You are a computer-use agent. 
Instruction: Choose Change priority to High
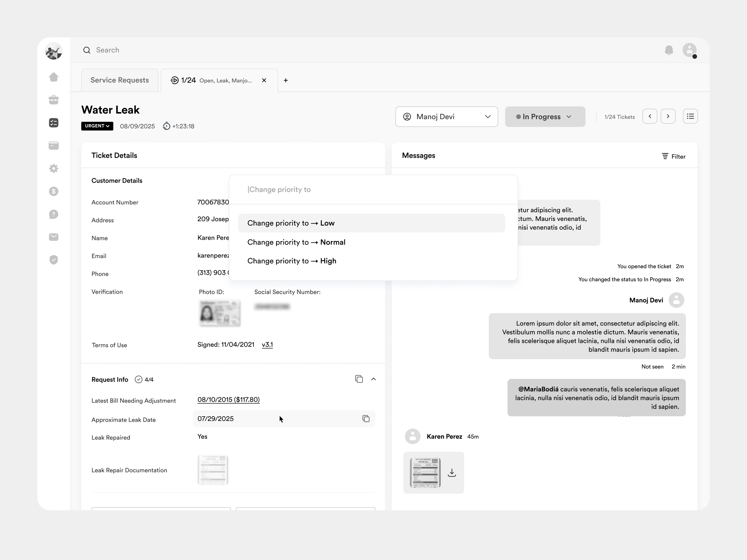(292, 261)
